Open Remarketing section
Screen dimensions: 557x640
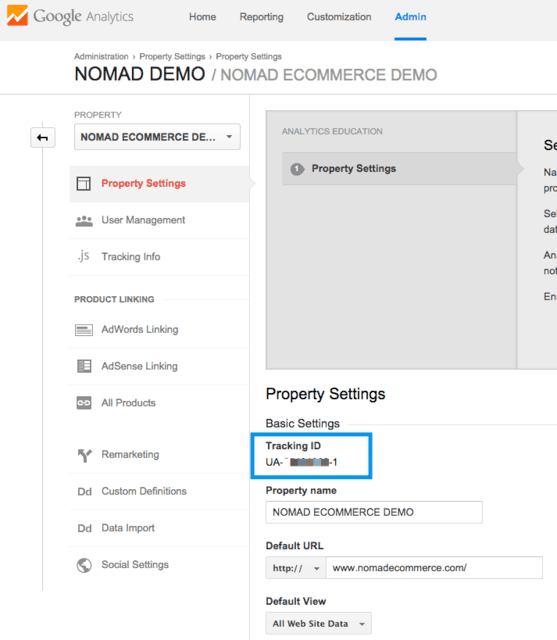click(160, 455)
